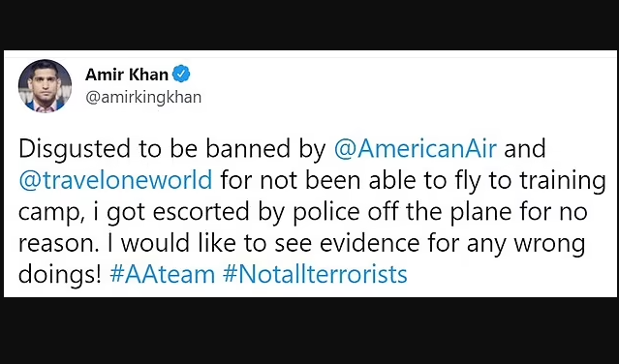Image resolution: width=619 pixels, height=364 pixels.
Task: Click the word "Disgusted" in the tweet
Action: [x=75, y=149]
